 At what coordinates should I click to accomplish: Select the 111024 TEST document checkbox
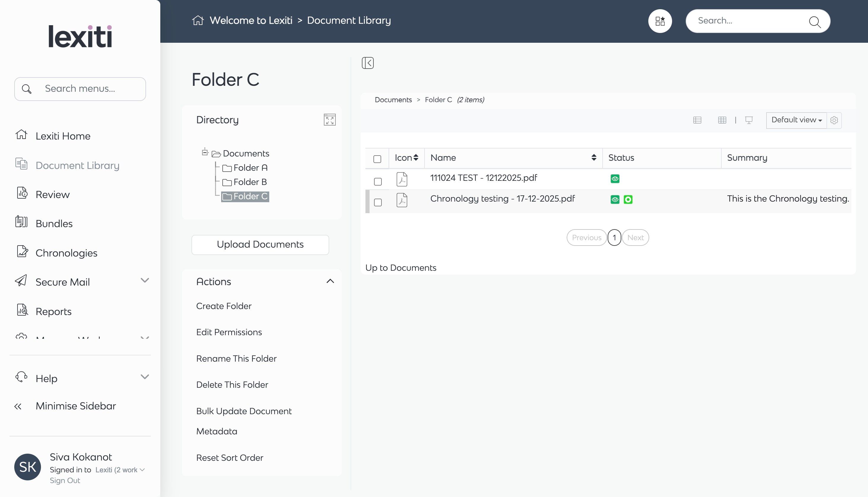378,182
